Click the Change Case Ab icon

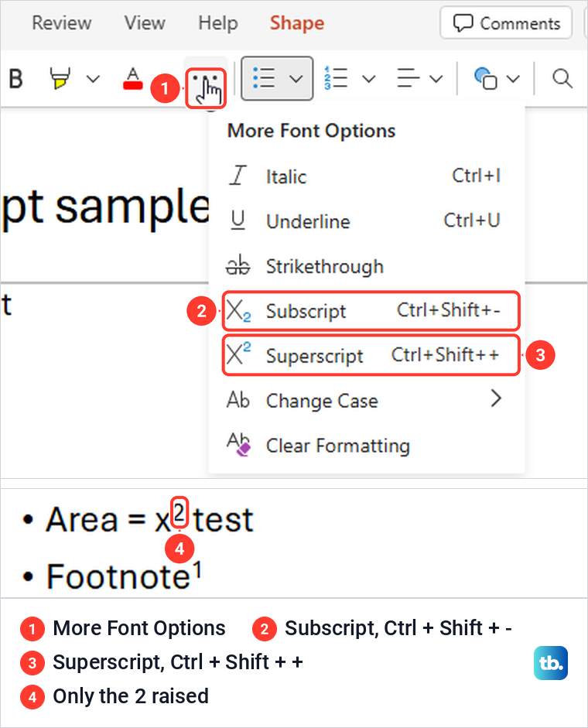[x=238, y=400]
